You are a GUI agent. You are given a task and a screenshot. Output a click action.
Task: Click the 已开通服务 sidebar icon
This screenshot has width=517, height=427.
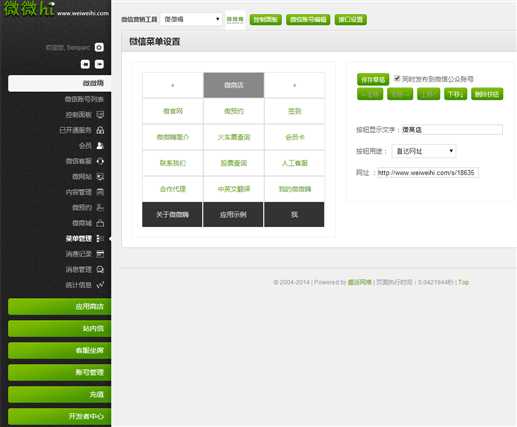100,130
